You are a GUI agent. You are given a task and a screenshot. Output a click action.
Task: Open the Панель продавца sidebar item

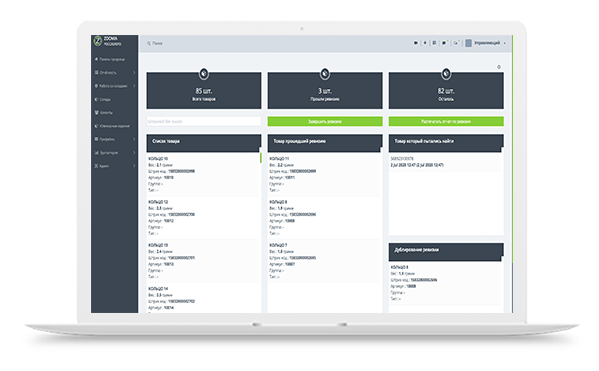(110, 59)
